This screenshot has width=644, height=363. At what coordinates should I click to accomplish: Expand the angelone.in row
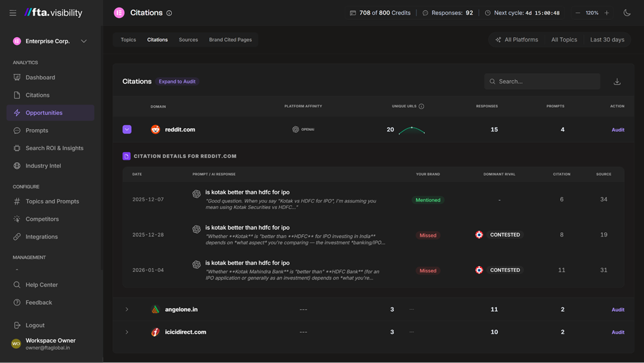coord(127,309)
